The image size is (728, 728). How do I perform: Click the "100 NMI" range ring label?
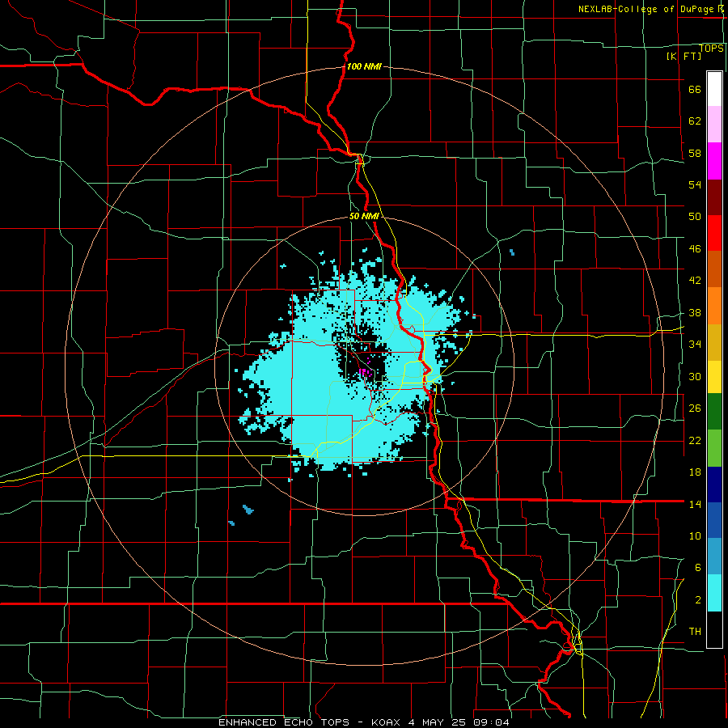tap(364, 66)
